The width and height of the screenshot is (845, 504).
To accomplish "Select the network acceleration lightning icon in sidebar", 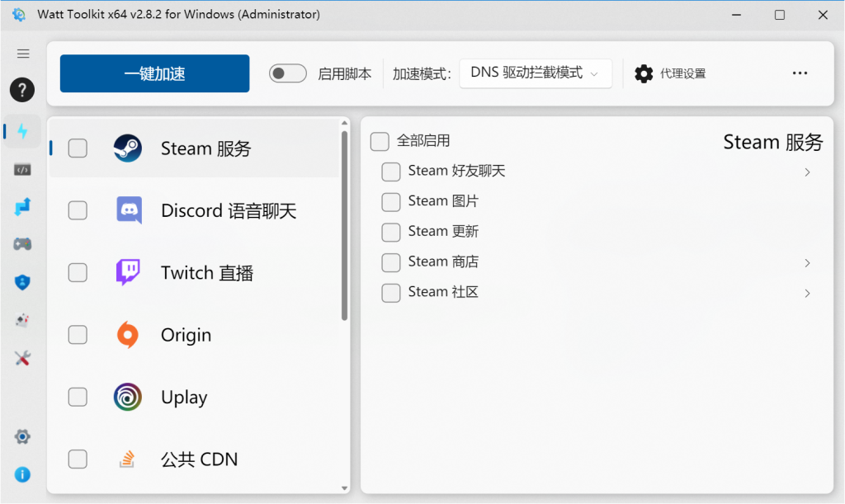I will click(21, 130).
